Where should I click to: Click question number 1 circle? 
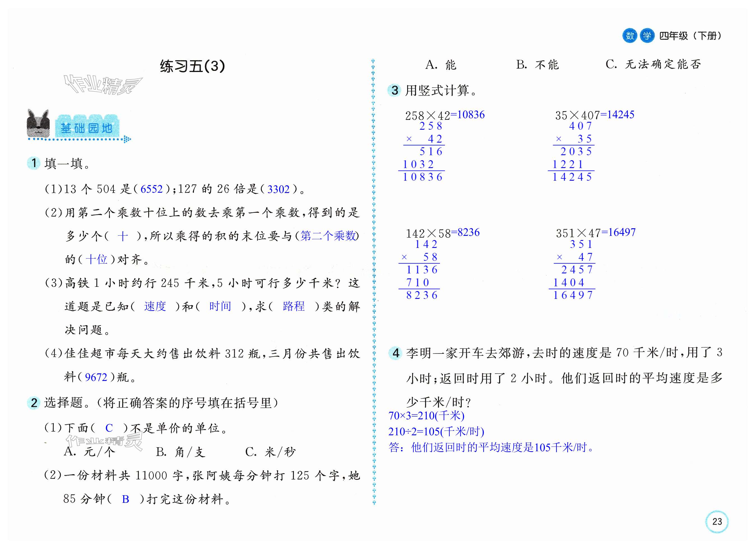[x=34, y=163]
